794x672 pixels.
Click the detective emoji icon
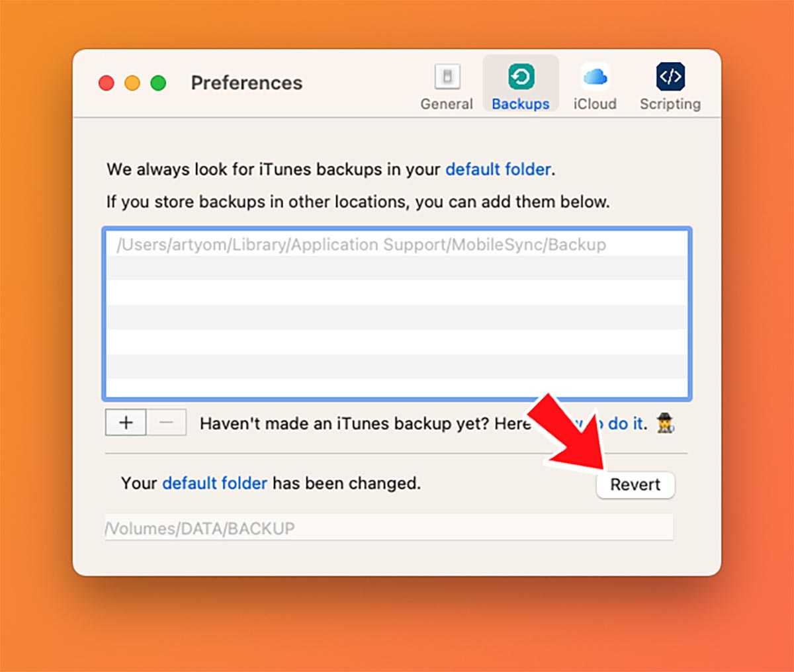pyautogui.click(x=665, y=423)
